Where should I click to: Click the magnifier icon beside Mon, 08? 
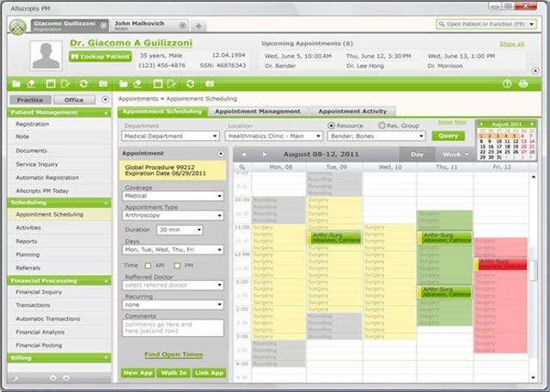tap(242, 168)
